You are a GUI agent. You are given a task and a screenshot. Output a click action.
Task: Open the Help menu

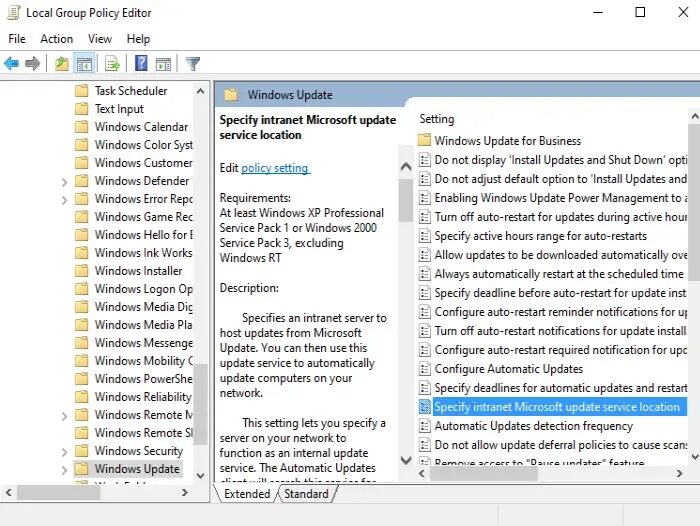pyautogui.click(x=138, y=39)
